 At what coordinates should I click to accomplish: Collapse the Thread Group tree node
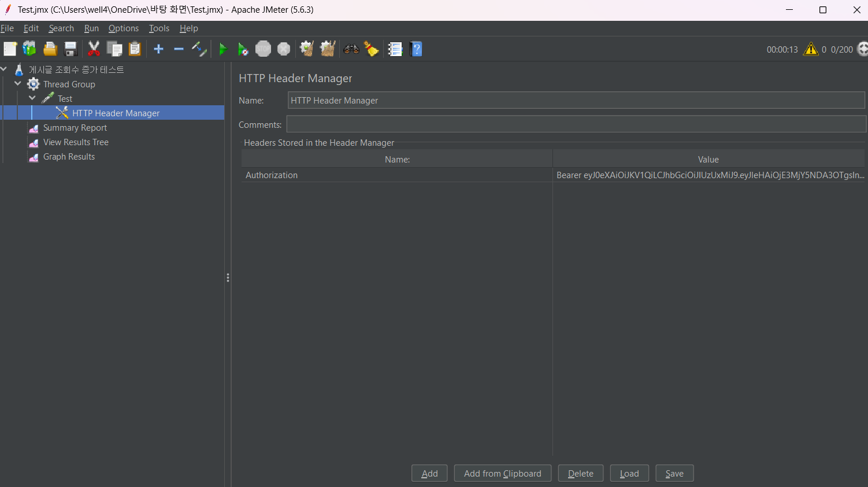click(18, 83)
